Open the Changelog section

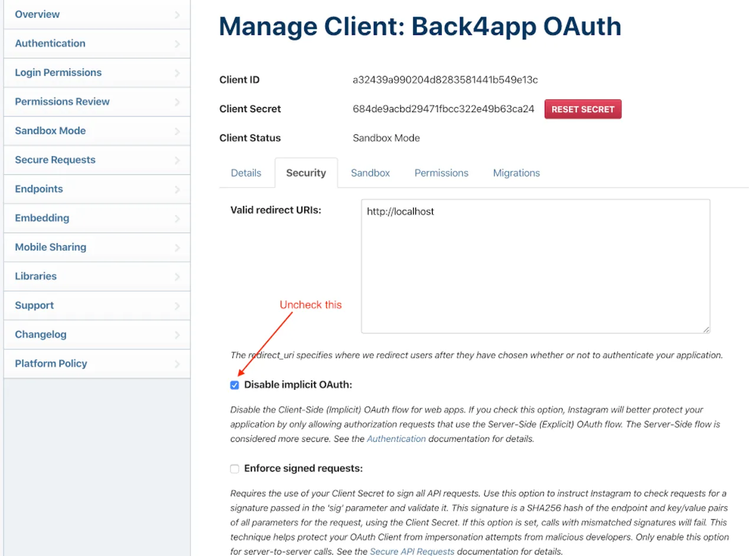40,334
